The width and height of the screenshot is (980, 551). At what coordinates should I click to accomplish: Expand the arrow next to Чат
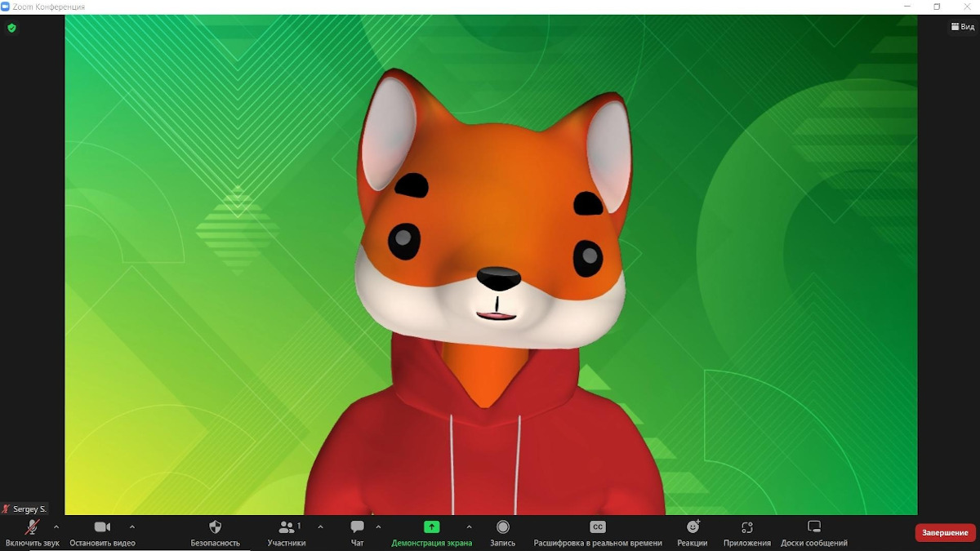click(378, 527)
